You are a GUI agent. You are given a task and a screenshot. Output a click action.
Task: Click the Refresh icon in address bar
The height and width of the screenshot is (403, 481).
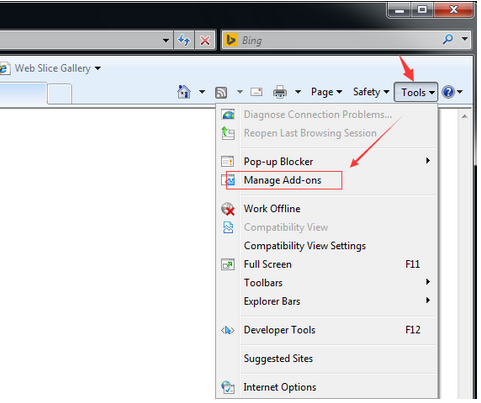184,41
